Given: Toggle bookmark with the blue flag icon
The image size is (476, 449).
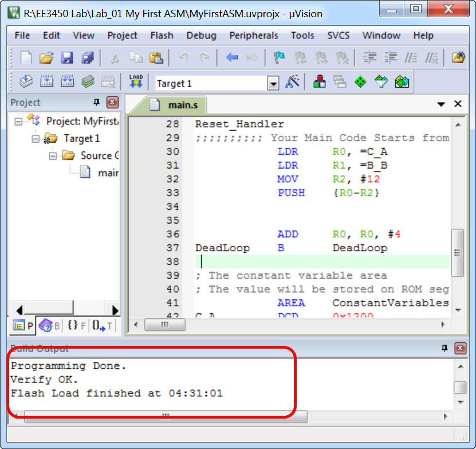Looking at the screenshot, I should pyautogui.click(x=279, y=57).
